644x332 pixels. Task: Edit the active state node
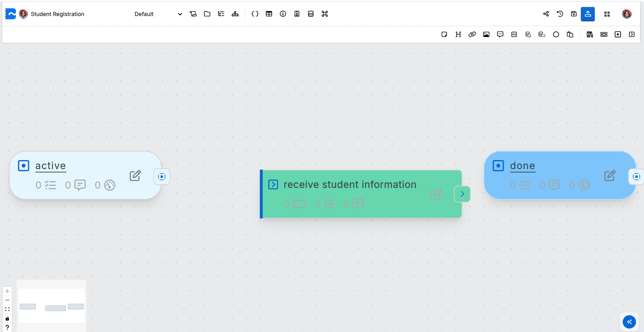click(x=135, y=175)
